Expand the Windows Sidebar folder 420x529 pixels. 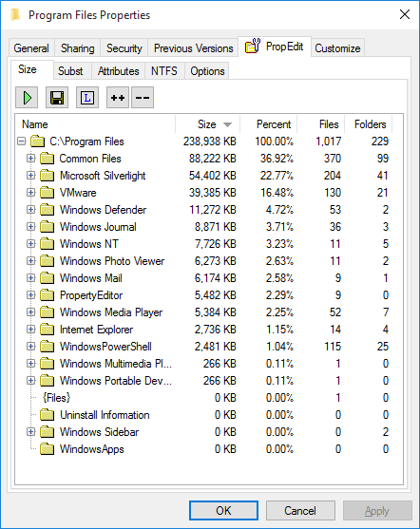30,432
